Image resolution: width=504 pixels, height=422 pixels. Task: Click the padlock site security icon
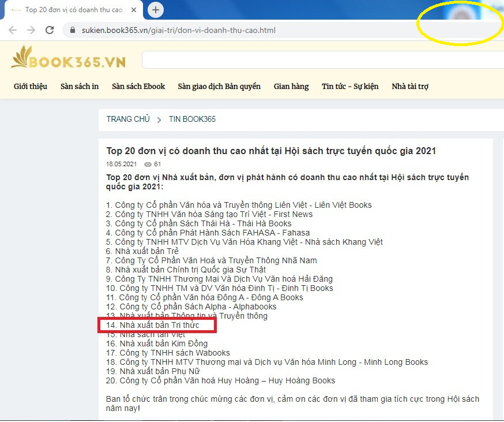(73, 30)
